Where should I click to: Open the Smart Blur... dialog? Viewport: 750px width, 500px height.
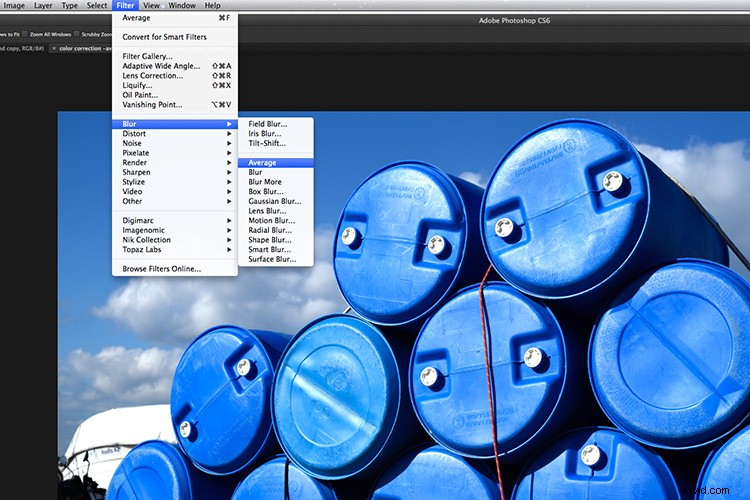tap(276, 249)
